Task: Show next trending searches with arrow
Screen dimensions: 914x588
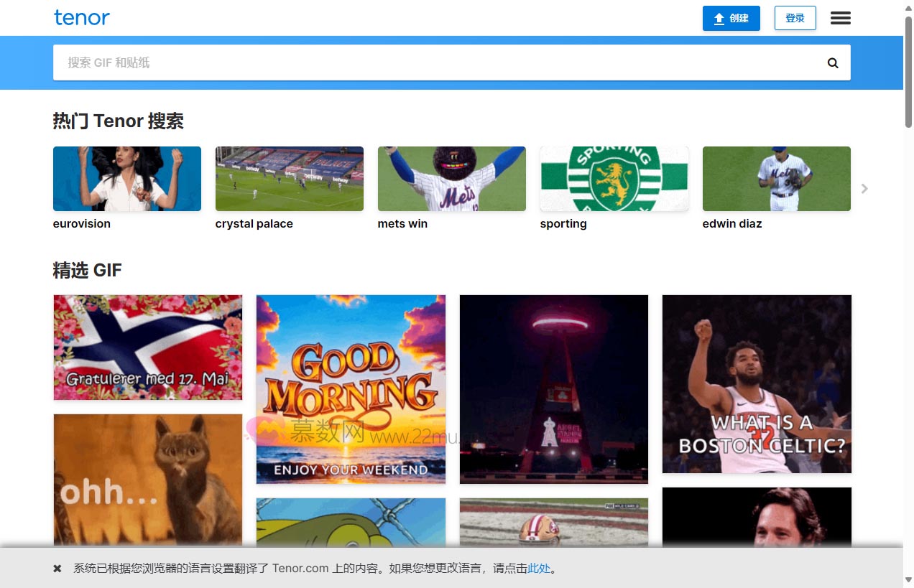Action: coord(864,188)
